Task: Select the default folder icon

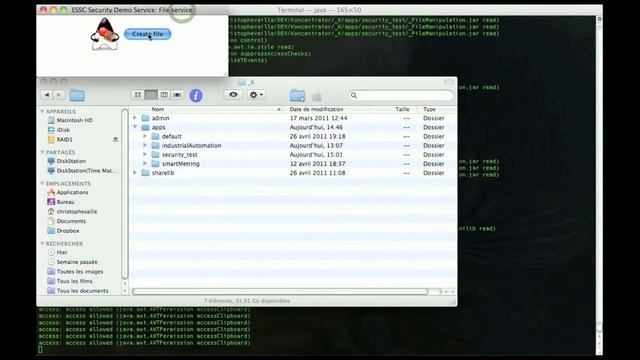Action: pyautogui.click(x=155, y=136)
